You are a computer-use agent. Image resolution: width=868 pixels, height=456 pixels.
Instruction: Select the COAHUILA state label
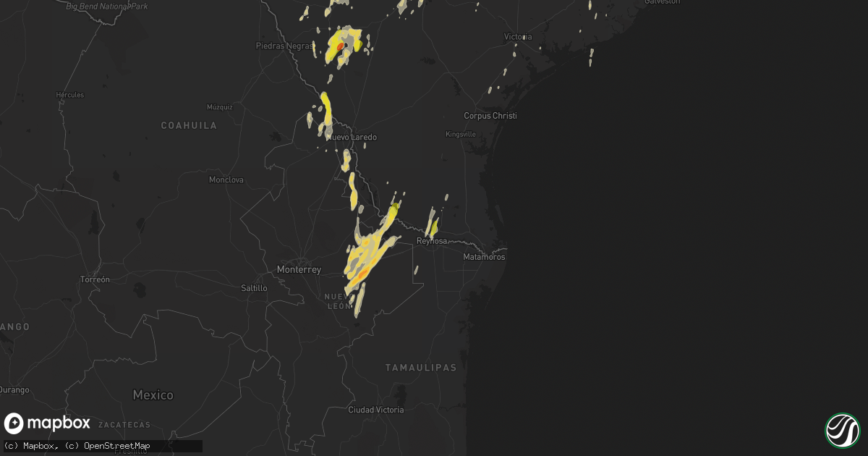189,125
